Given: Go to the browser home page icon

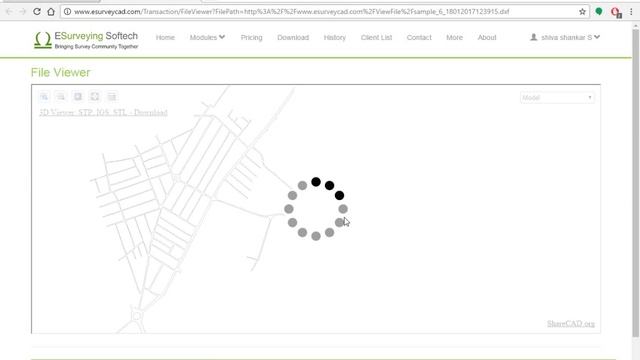Looking at the screenshot, I should click(x=51, y=11).
